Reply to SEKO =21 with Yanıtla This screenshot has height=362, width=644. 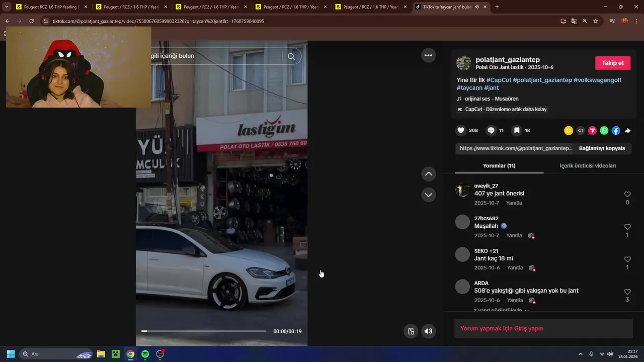(x=515, y=268)
